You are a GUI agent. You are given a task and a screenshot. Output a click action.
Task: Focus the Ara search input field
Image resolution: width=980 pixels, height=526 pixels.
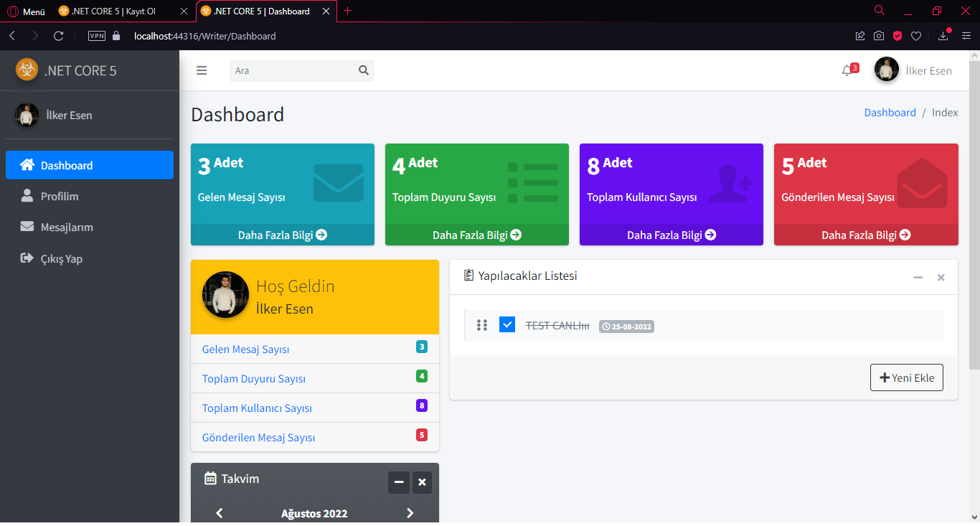click(x=294, y=70)
